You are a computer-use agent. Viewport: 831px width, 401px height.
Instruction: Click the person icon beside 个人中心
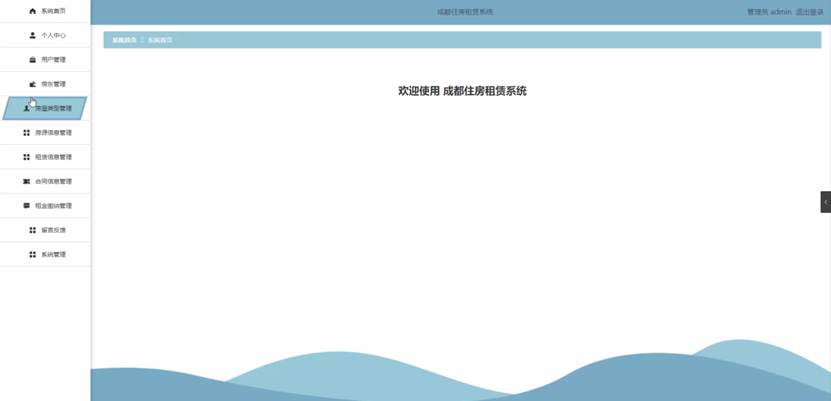(x=32, y=35)
